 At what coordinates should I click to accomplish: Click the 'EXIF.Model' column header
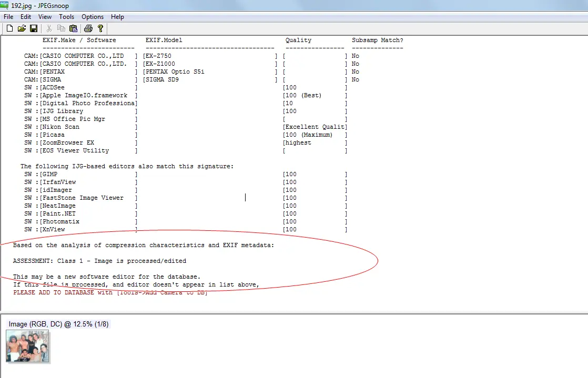click(x=164, y=40)
